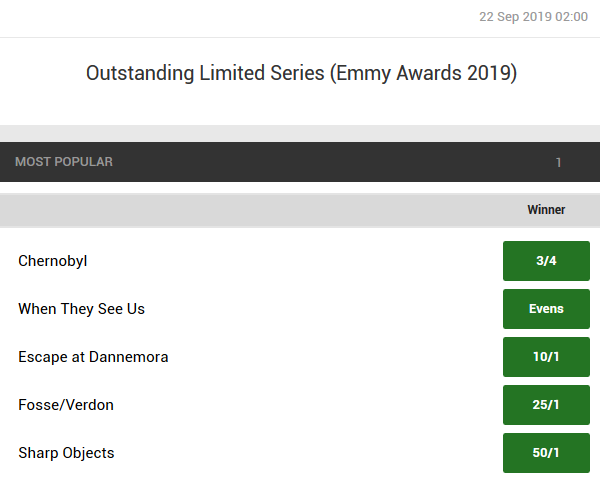600x480 pixels.
Task: Click the Outstanding Limited Series event title
Action: point(302,73)
